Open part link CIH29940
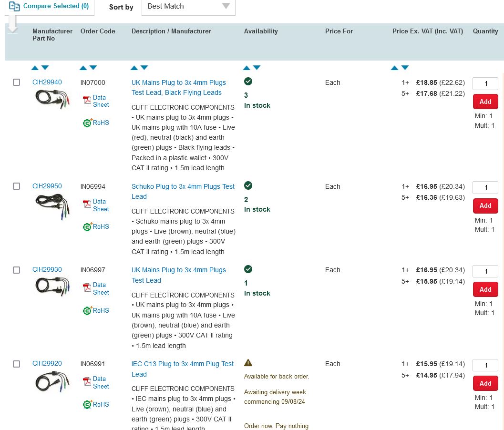 point(47,82)
